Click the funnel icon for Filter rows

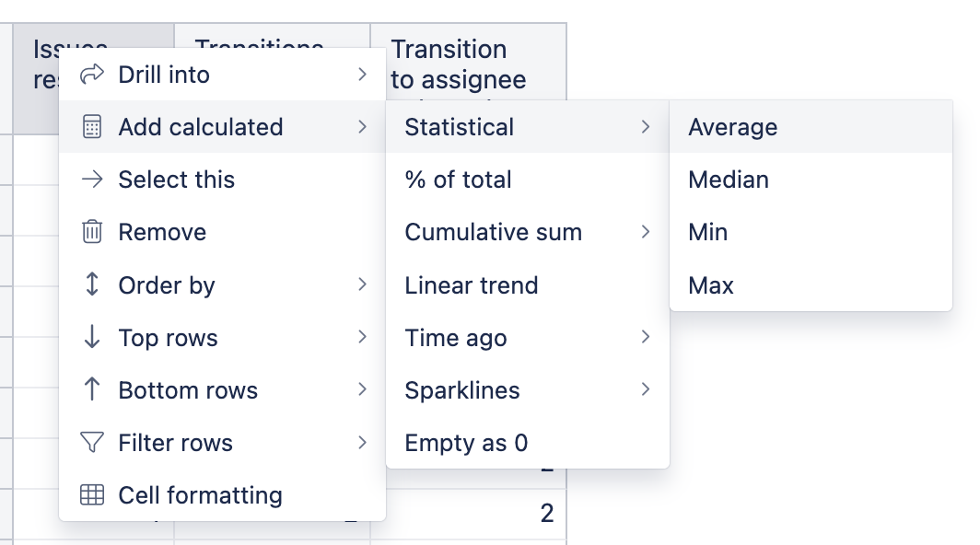click(x=92, y=443)
